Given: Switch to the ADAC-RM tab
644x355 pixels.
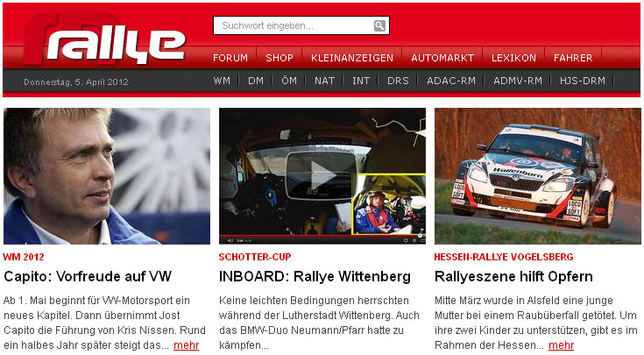Looking at the screenshot, I should (451, 81).
